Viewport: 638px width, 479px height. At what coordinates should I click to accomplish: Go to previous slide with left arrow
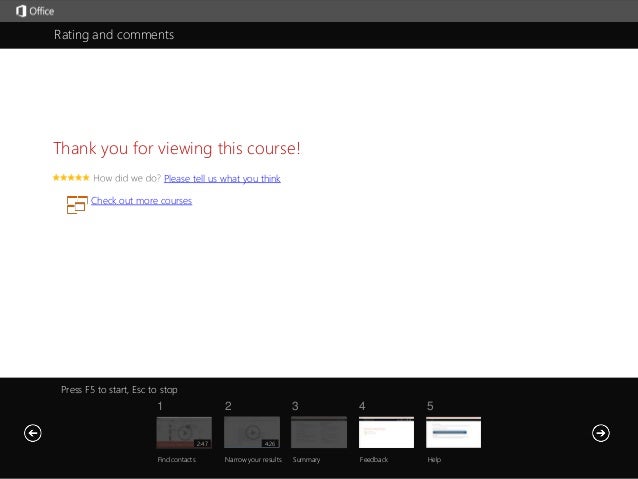(x=33, y=433)
